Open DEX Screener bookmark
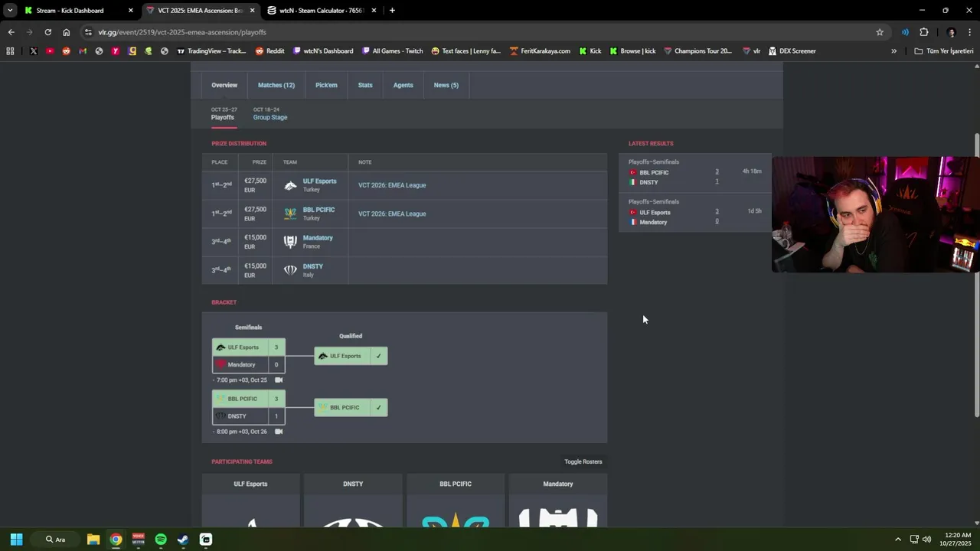The image size is (980, 551). [x=792, y=51]
